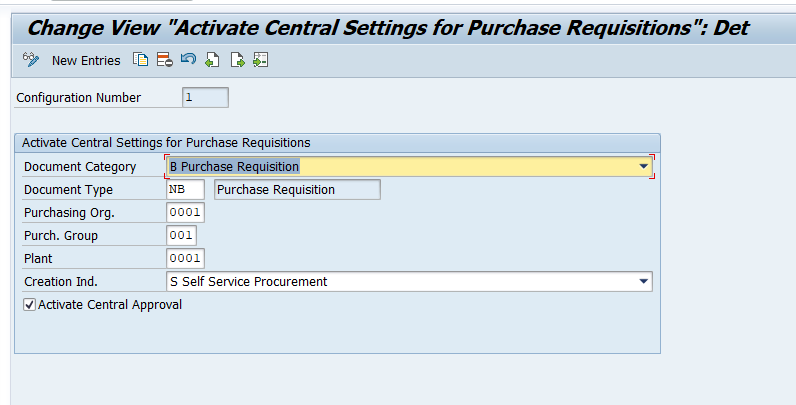The image size is (796, 405).
Task: Toggle Display/Change mode glasses-pencil icon
Action: (x=31, y=60)
